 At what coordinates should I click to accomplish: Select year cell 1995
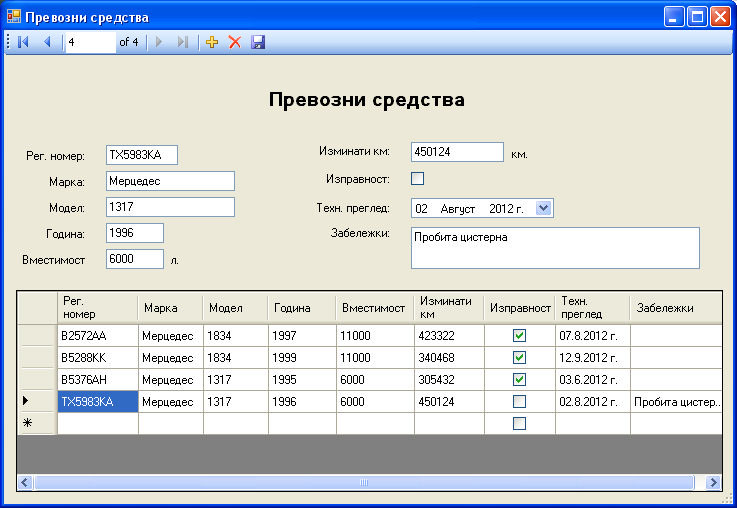tap(302, 379)
